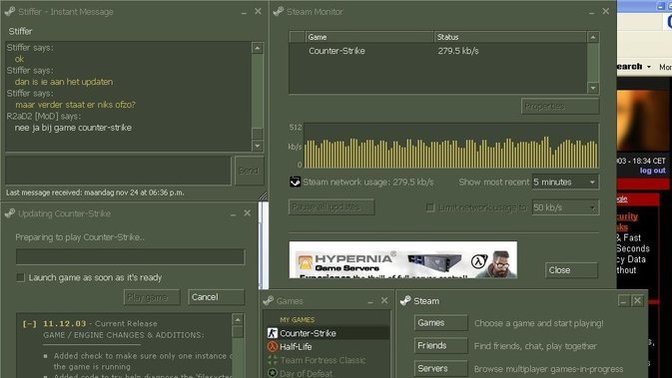
Task: Click the network usage icon in Steam Monitor
Action: tap(295, 182)
